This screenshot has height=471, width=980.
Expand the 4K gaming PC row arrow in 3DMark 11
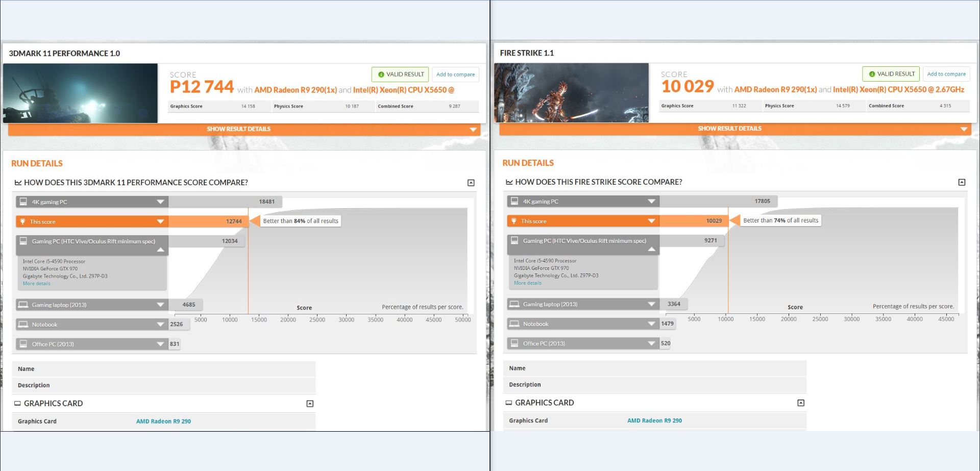(160, 202)
